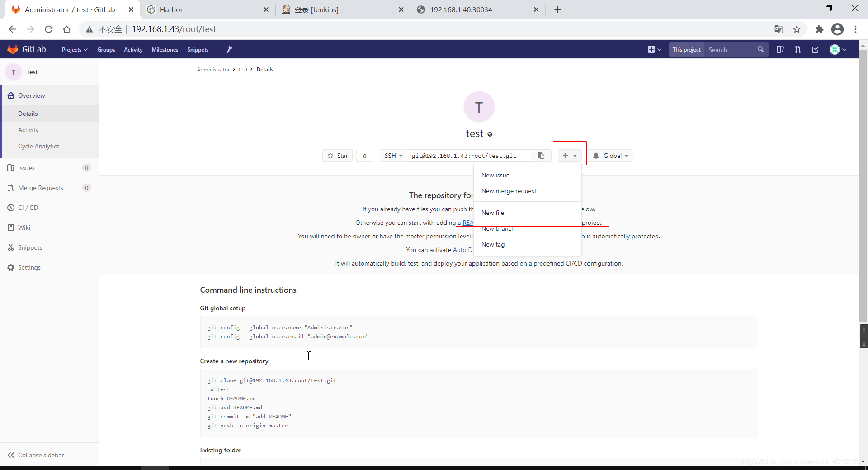Viewport: 868px width, 470px height.
Task: Open Groups in top navigation
Action: pos(106,50)
